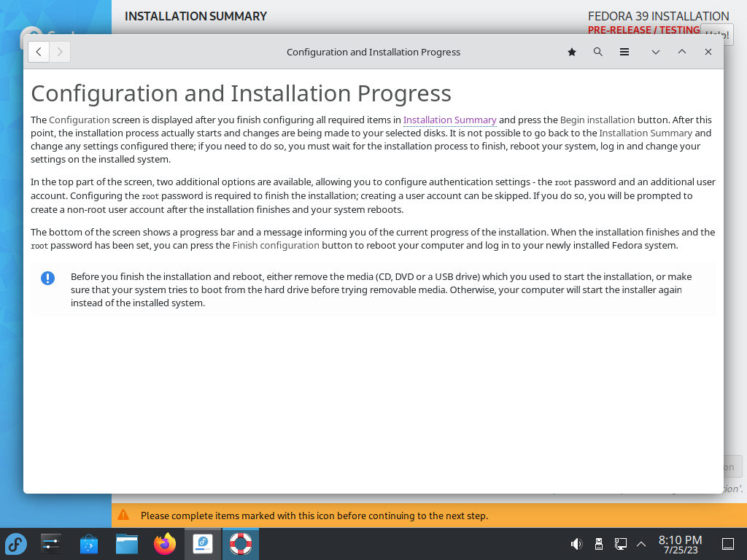
Task: Minimize the help window using down chevron
Action: (x=656, y=52)
